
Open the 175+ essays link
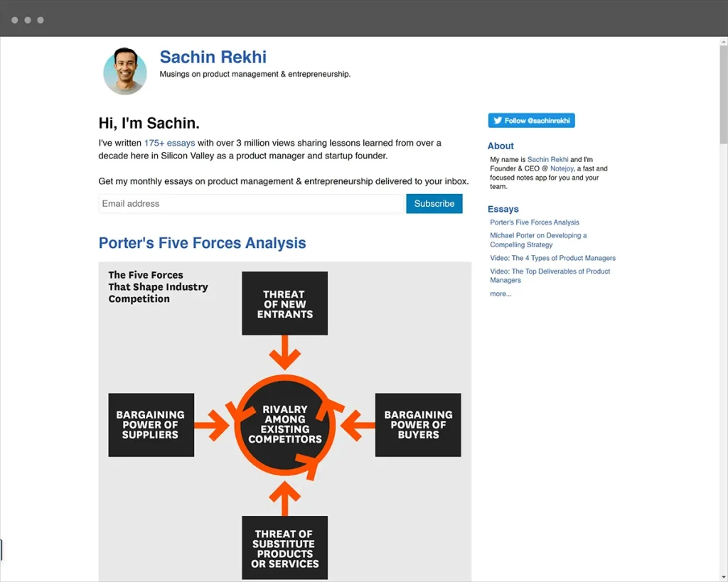pyautogui.click(x=169, y=143)
